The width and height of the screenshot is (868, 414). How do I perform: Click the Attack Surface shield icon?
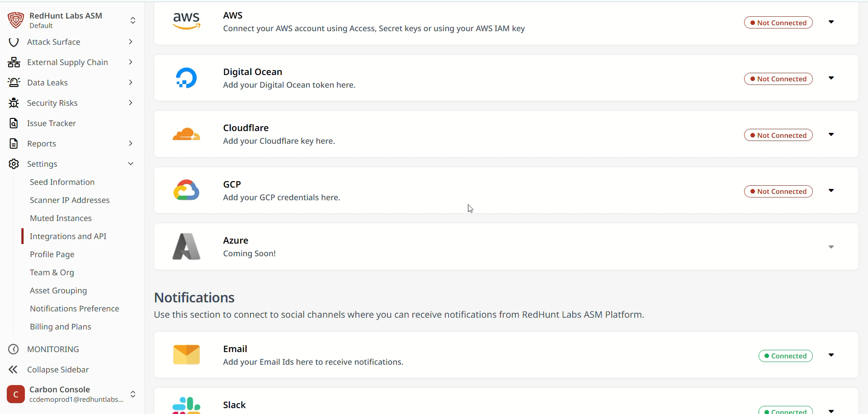point(14,42)
